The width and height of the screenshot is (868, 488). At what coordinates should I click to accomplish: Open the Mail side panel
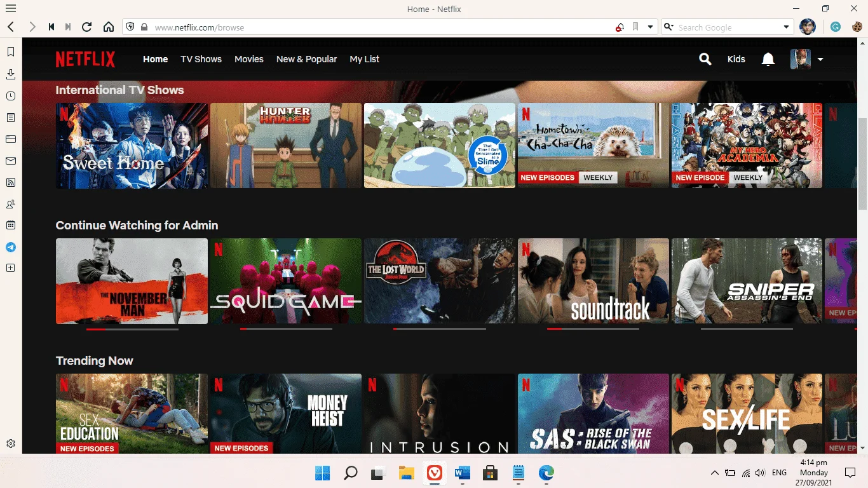point(11,161)
